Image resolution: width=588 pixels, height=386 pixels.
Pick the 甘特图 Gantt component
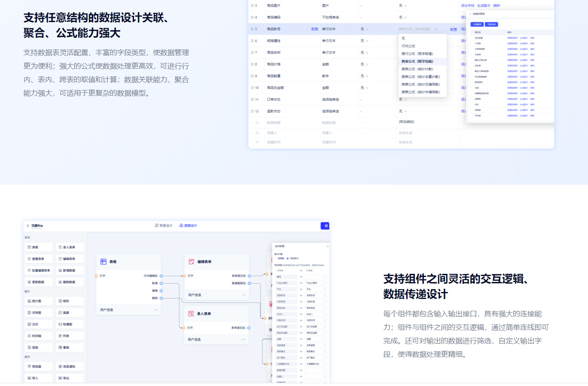39,313
